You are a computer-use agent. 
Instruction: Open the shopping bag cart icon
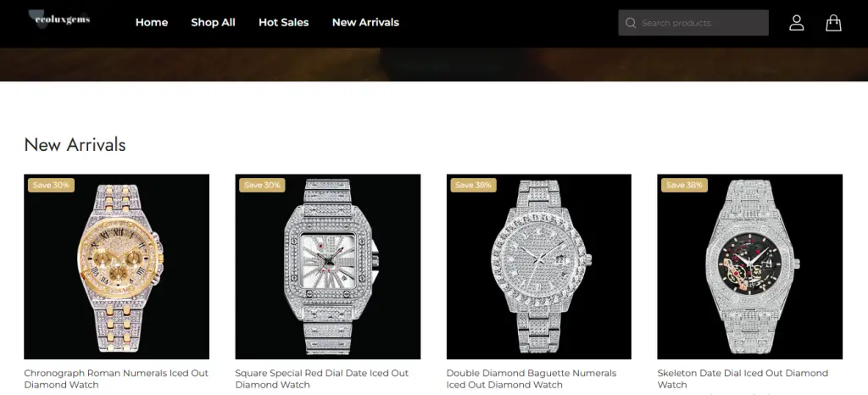pos(833,23)
